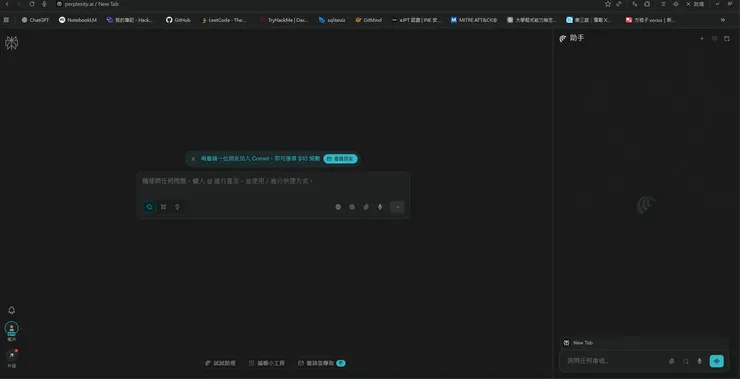Open the account avatar in sidebar
The height and width of the screenshot is (379, 740).
(x=11, y=328)
